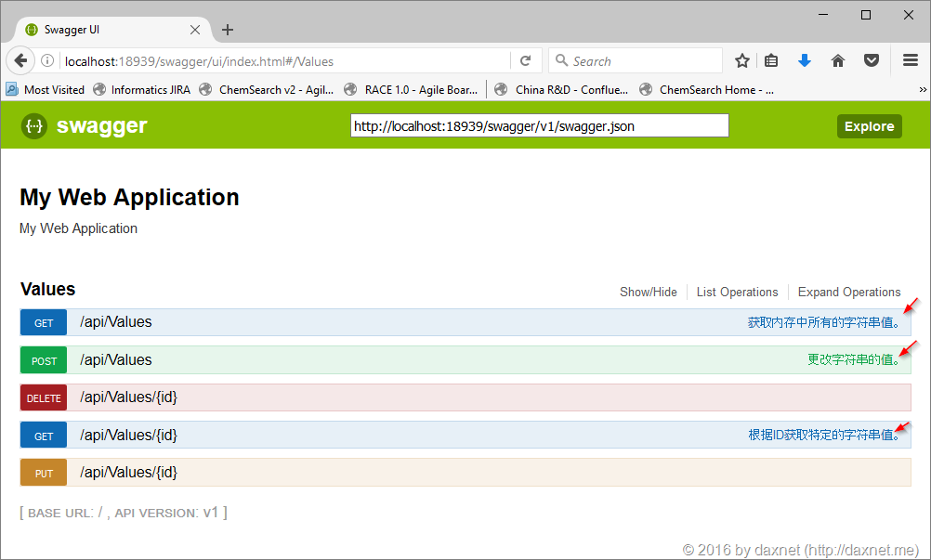Click the swagger.json URL input field
The height and width of the screenshot is (560, 931).
539,125
